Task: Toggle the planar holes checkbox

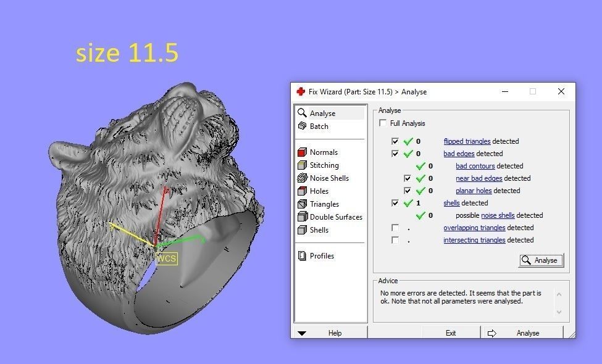Action: [x=407, y=191]
